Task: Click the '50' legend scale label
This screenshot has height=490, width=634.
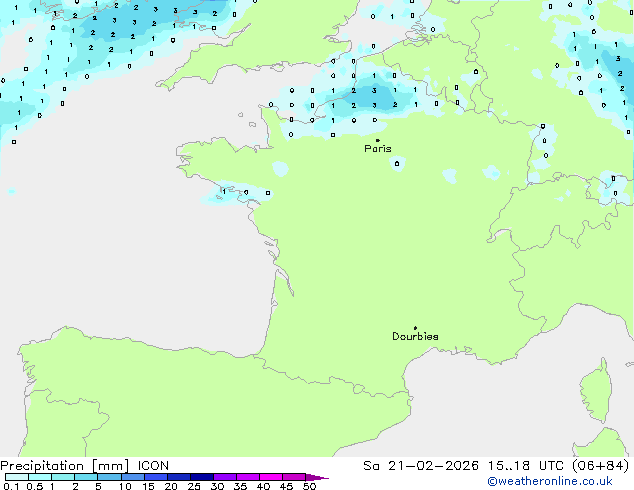Action: pos(310,486)
